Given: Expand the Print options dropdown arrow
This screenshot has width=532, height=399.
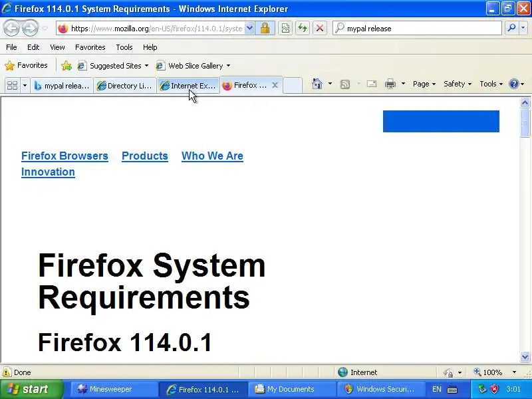Looking at the screenshot, I should (403, 84).
